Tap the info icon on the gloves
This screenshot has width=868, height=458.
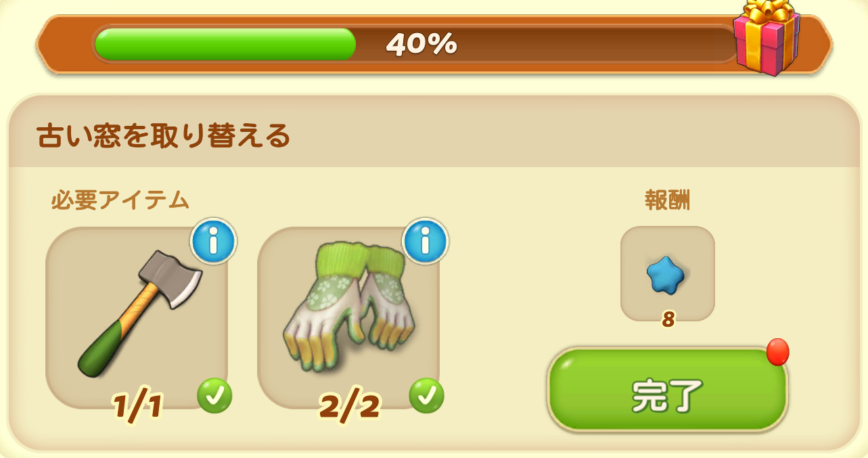coord(425,241)
